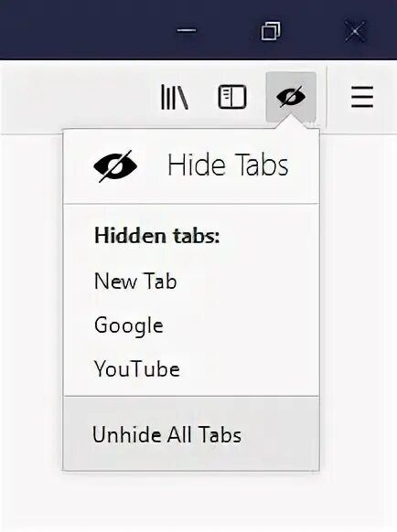Click the separator line before hamburger menu

point(327,97)
